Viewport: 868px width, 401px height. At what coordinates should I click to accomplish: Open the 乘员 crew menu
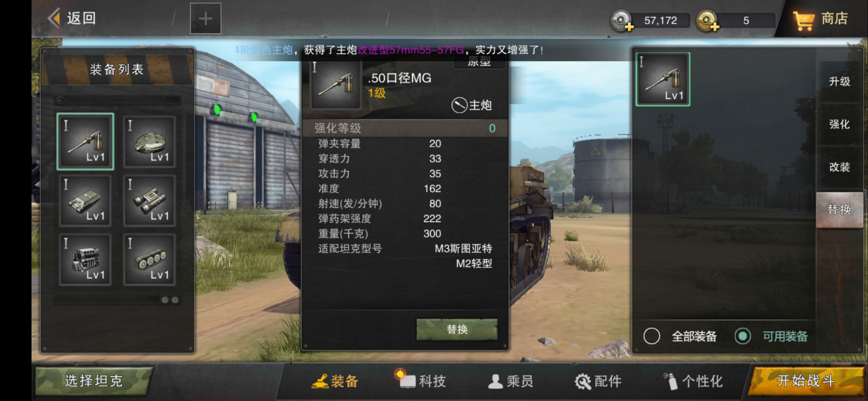pos(510,381)
